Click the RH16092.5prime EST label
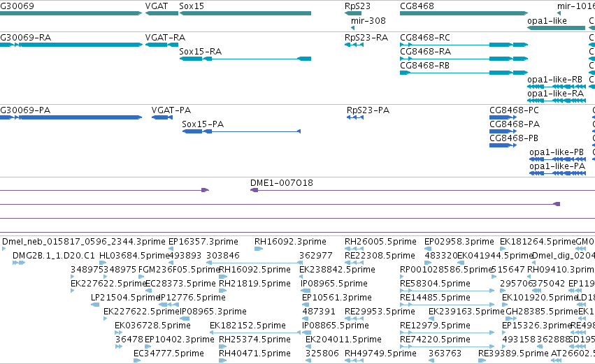The width and height of the screenshot is (595, 364). pyautogui.click(x=255, y=270)
